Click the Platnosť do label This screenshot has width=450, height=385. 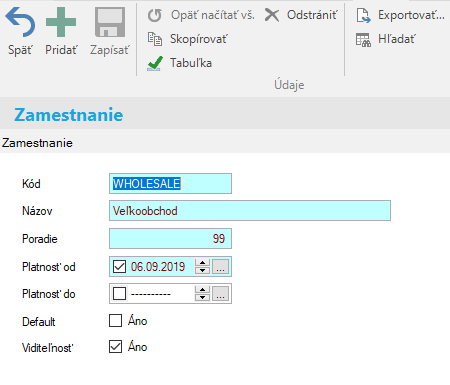click(x=49, y=294)
